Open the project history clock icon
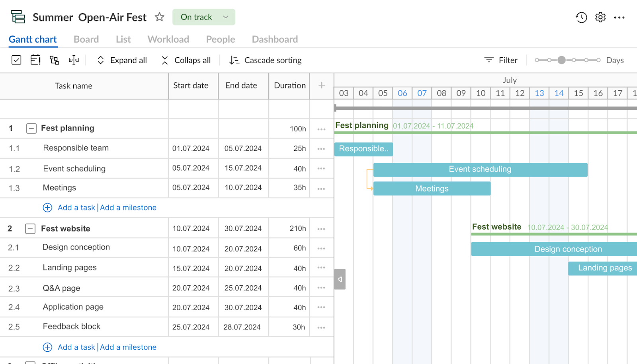Image resolution: width=637 pixels, height=364 pixels. click(x=581, y=17)
